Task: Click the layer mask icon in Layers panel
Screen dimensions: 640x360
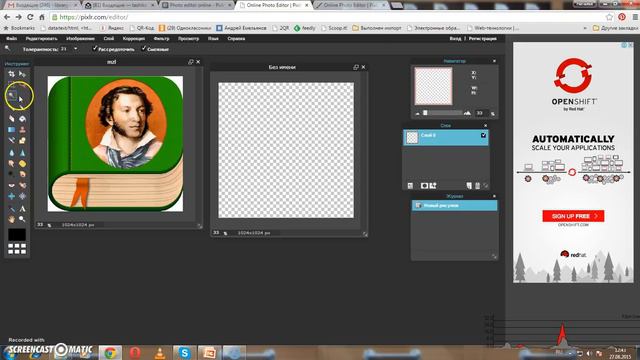Action: pyautogui.click(x=424, y=186)
